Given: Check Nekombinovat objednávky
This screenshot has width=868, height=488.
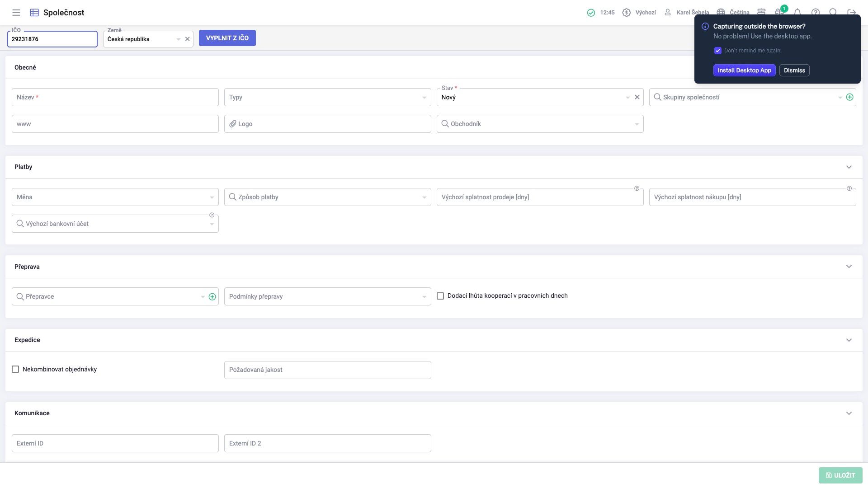Looking at the screenshot, I should pos(15,370).
